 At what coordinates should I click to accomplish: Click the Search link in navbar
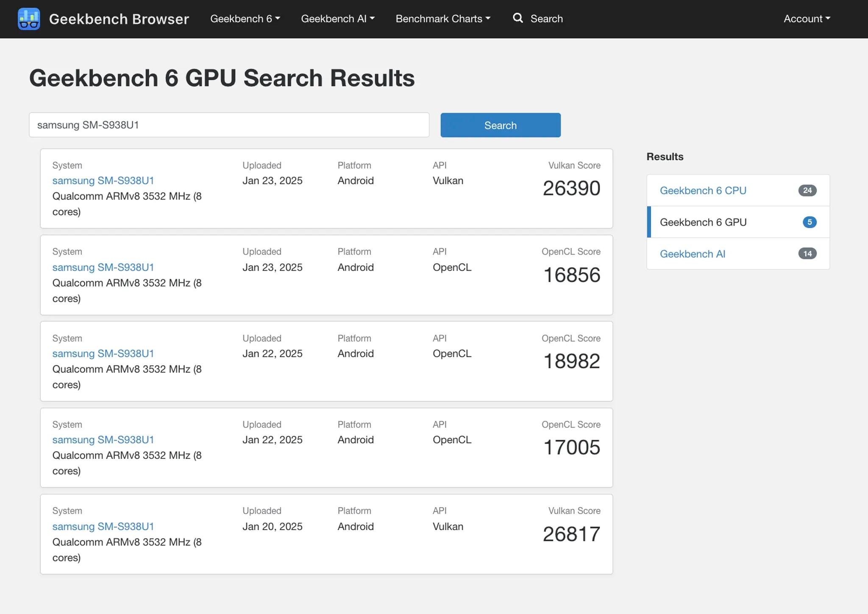(x=546, y=19)
